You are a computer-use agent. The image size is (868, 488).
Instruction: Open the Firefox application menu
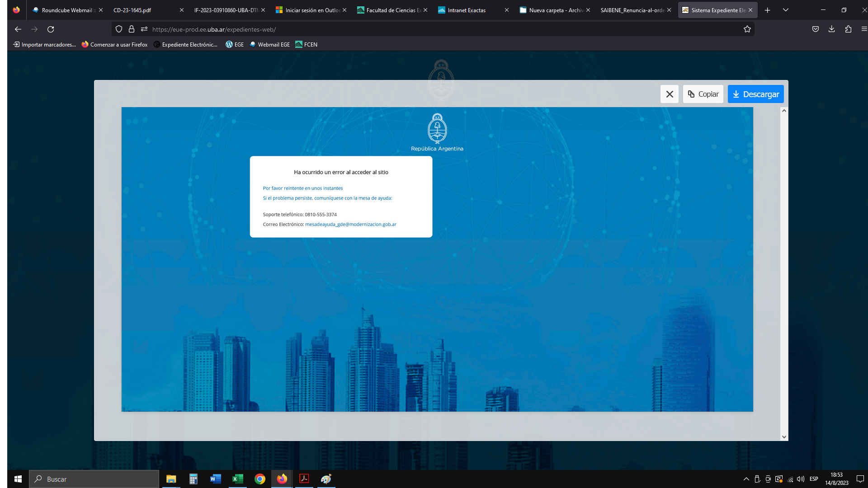coord(864,29)
